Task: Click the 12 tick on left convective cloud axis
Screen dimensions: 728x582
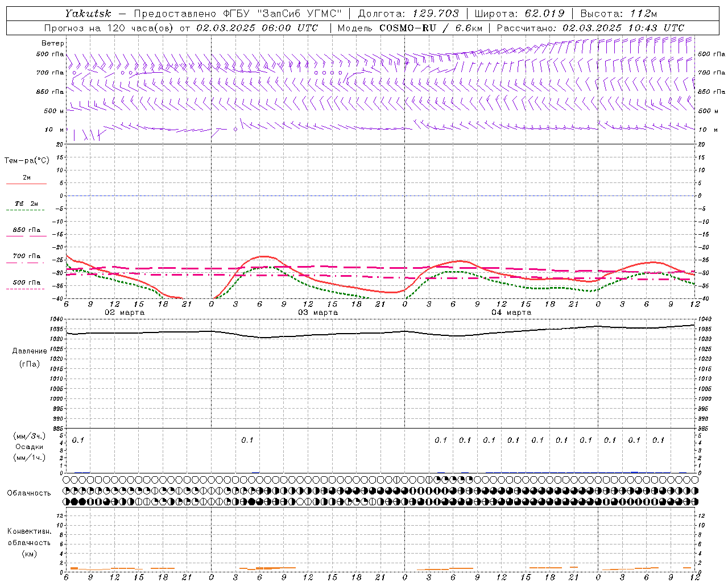Action: point(61,516)
